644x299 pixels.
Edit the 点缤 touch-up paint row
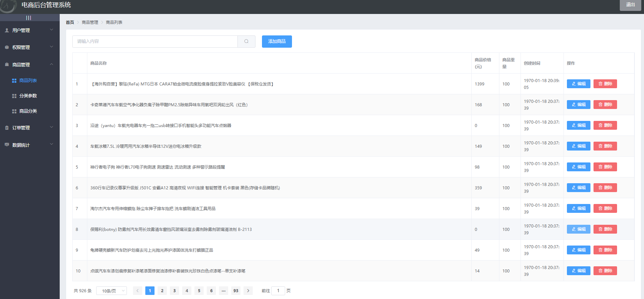click(579, 271)
